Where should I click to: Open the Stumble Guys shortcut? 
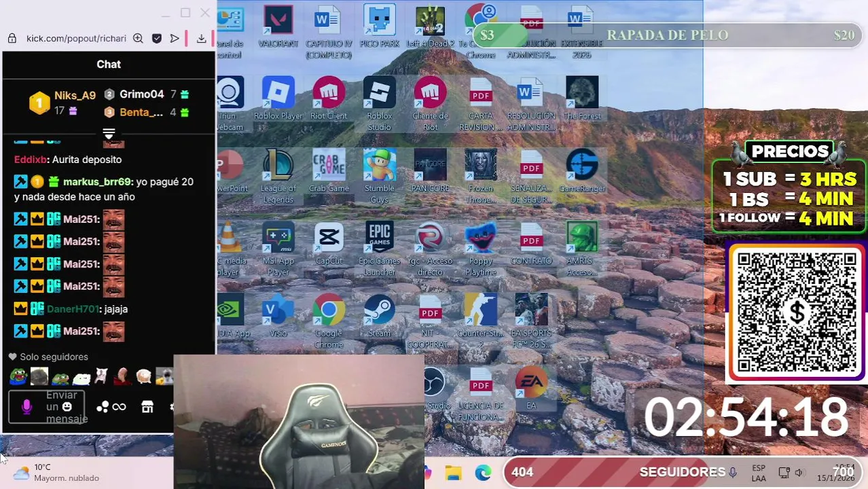click(379, 177)
